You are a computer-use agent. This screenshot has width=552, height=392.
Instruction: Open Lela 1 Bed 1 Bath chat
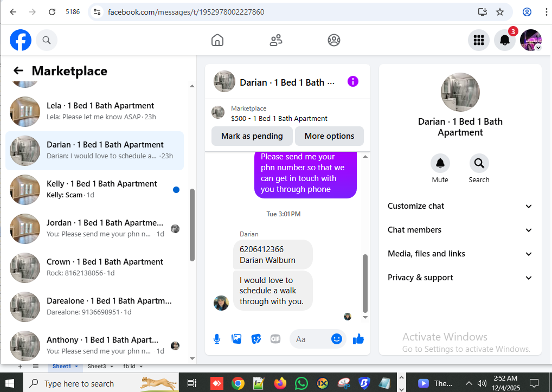[x=95, y=112]
